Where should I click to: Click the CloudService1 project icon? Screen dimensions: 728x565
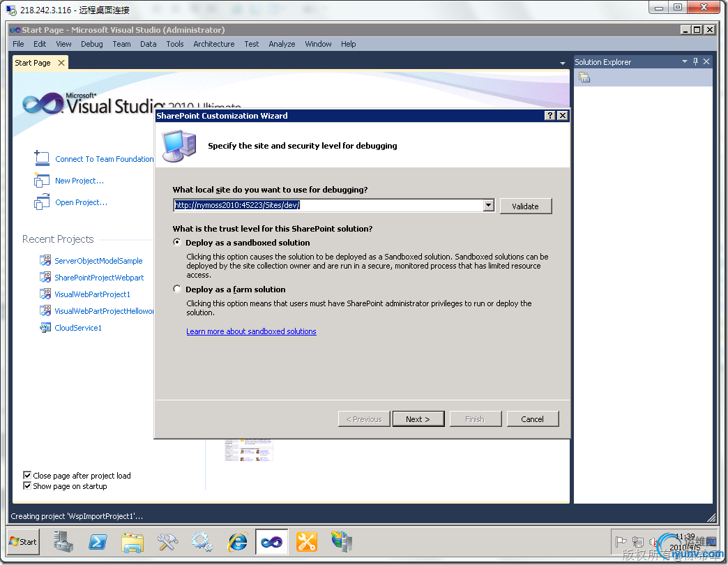point(45,327)
